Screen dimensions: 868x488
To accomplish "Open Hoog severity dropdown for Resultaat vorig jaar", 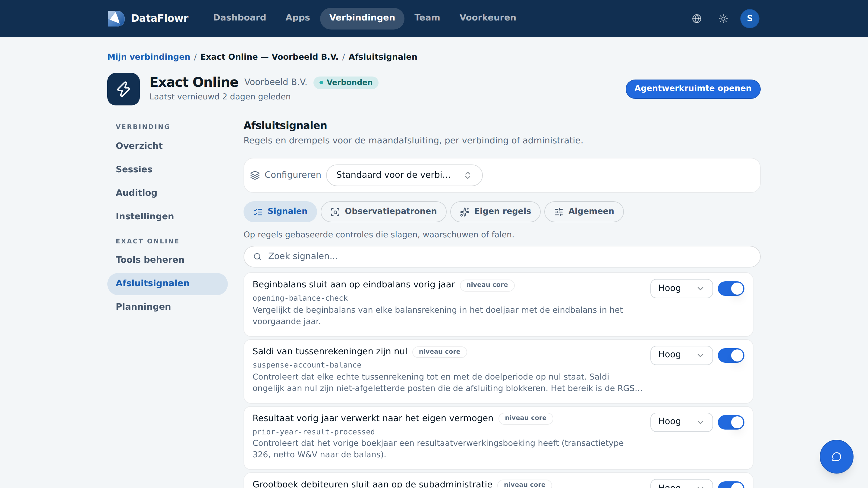I will 681,422.
